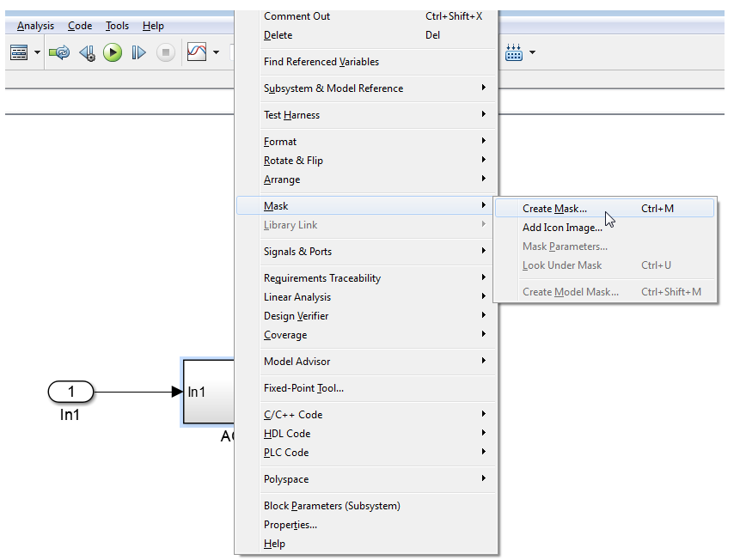Open Polyspace submenu
This screenshot has height=560, width=740.
366,479
